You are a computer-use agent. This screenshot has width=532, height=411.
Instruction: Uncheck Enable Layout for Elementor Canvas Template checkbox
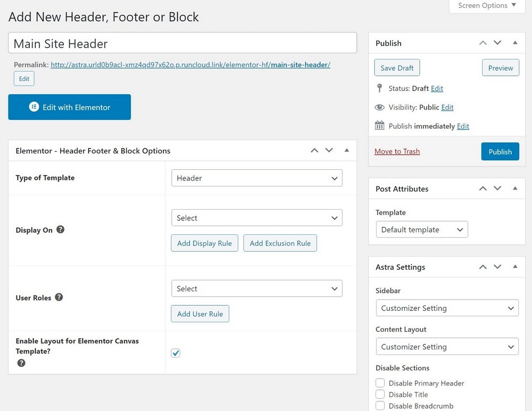(x=176, y=353)
